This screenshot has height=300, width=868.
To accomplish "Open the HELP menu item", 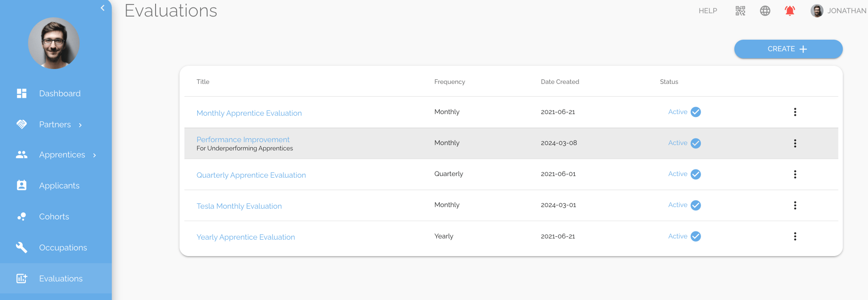I will pos(707,11).
